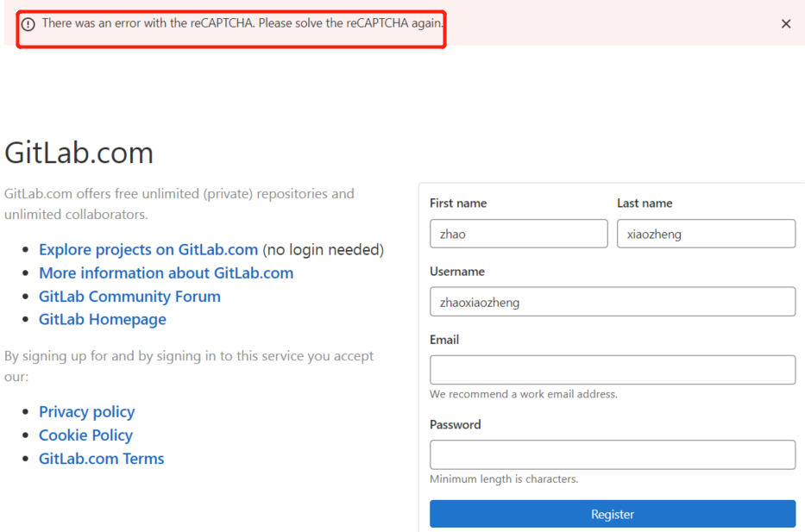
Task: Click the Username label
Action: coord(457,272)
